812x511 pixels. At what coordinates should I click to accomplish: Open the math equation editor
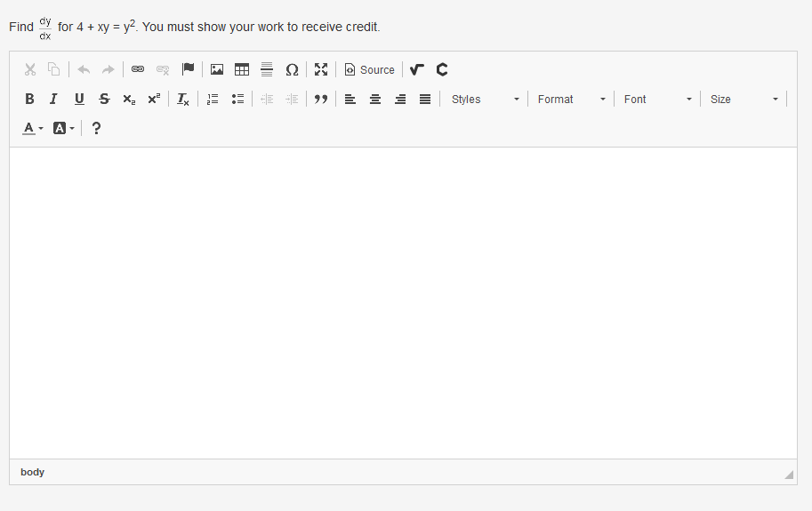[x=417, y=69]
